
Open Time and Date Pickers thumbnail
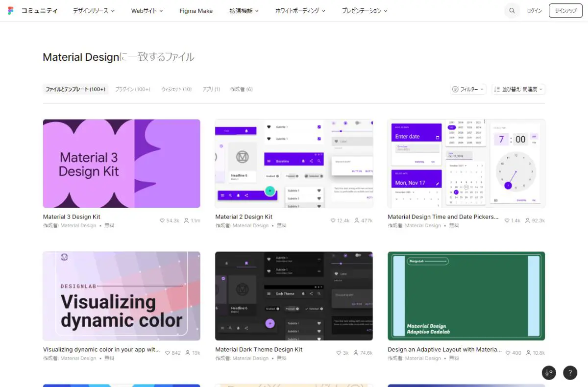[x=466, y=164]
